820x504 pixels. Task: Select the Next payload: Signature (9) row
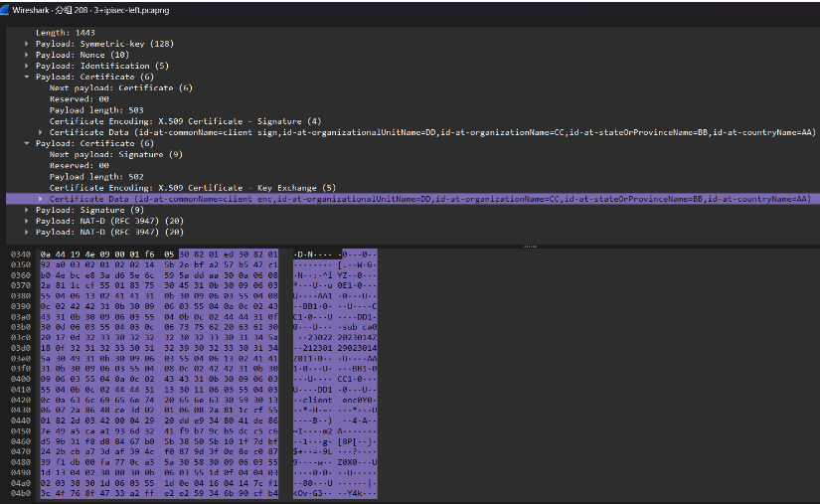tap(116, 154)
